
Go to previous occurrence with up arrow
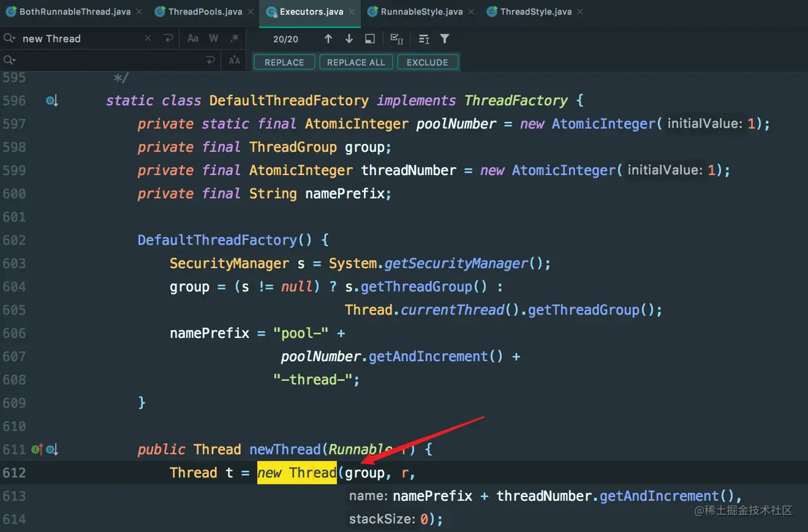tap(328, 39)
